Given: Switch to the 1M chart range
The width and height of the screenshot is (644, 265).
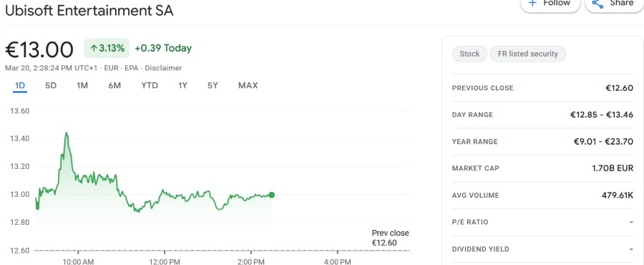Looking at the screenshot, I should coord(82,85).
